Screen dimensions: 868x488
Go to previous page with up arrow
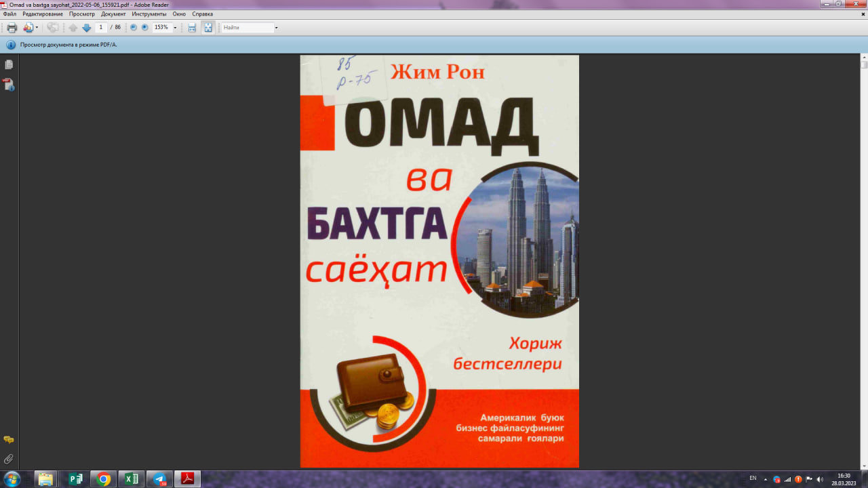coord(73,28)
